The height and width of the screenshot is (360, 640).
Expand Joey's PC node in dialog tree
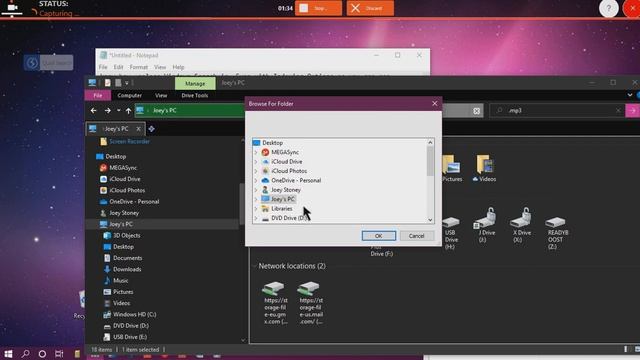coord(256,199)
